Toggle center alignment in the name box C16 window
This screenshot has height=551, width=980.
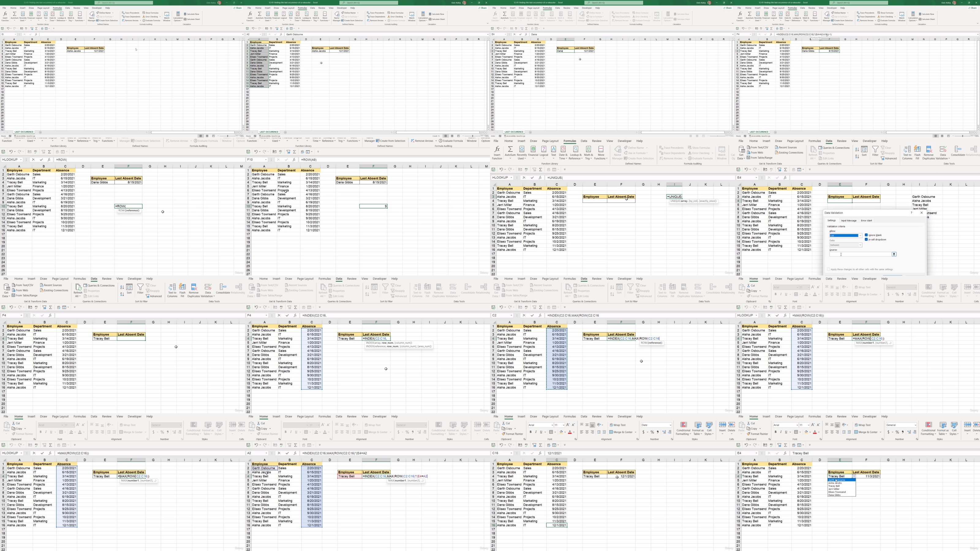point(587,432)
